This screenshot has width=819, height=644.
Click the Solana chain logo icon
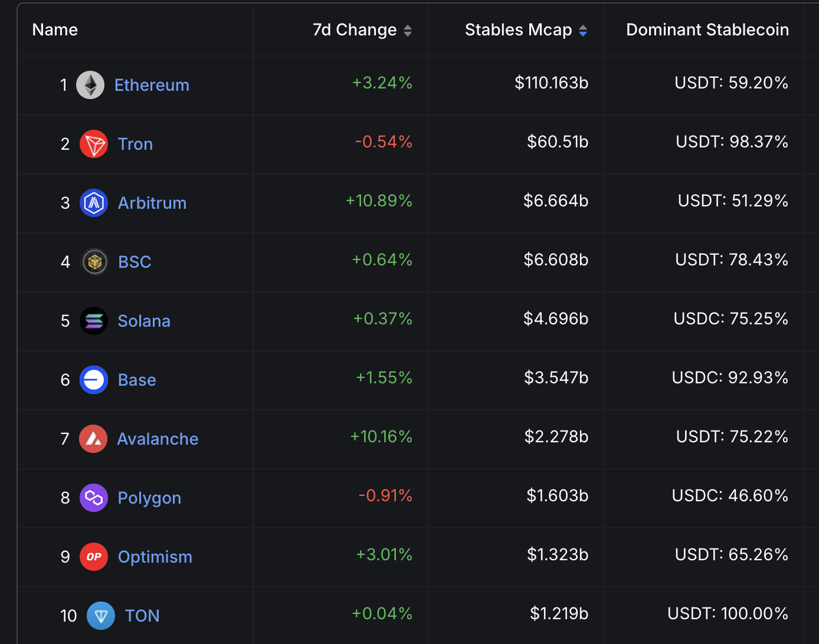pyautogui.click(x=94, y=321)
